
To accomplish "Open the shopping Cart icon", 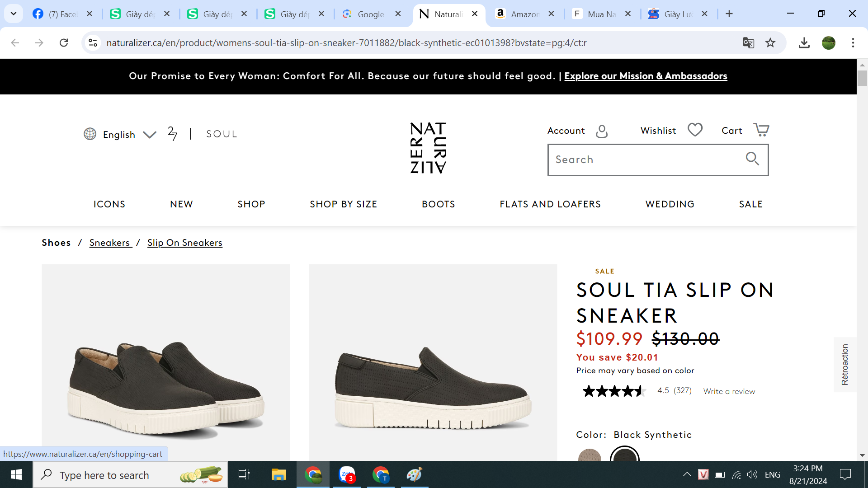I will click(x=761, y=130).
